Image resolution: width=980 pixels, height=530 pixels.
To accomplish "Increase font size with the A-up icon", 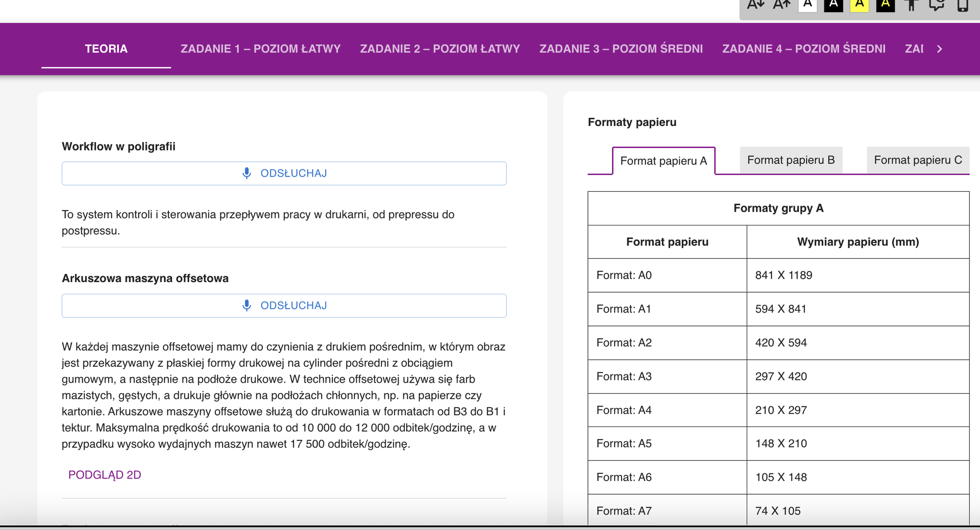I will click(x=781, y=5).
